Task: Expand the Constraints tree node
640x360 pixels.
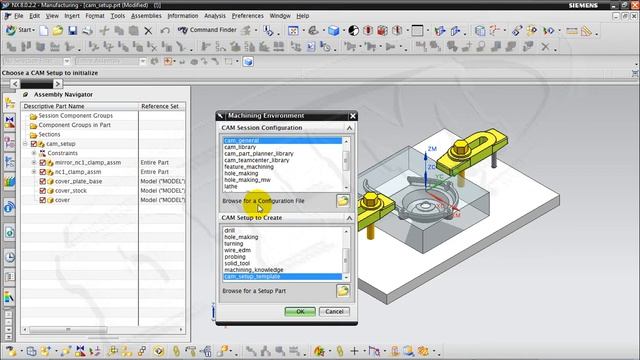Action: 34,153
